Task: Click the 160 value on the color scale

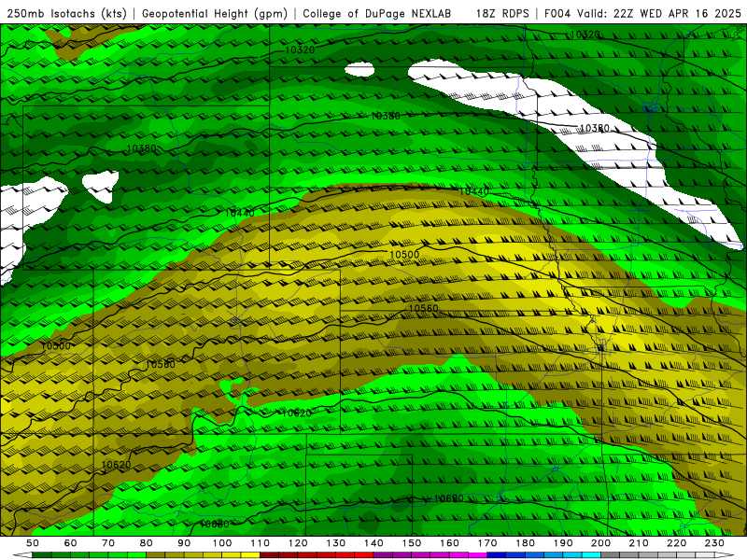Action: coord(450,543)
